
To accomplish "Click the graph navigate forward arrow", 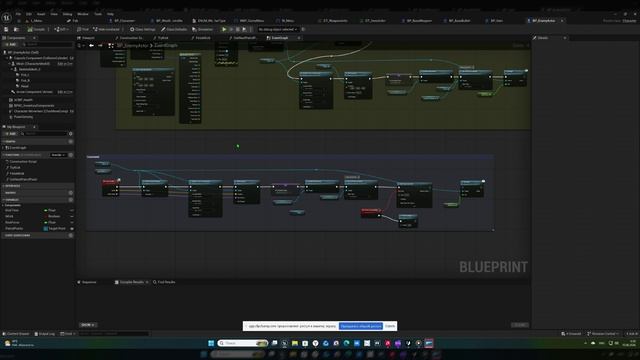I will click(100, 46).
